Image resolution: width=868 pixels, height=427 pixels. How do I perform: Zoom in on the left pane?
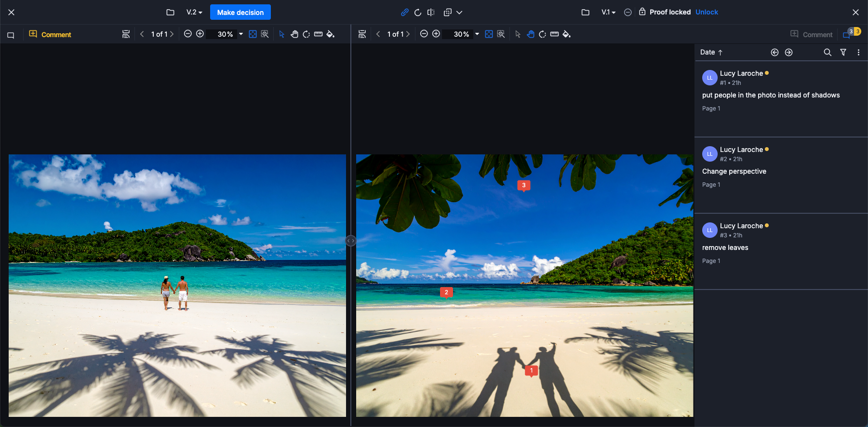coord(200,34)
